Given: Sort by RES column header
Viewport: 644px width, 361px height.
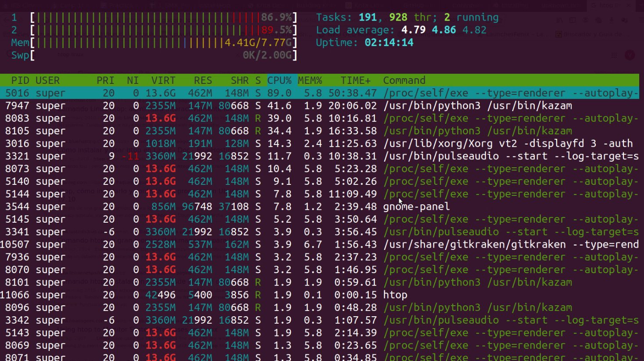Looking at the screenshot, I should (x=203, y=80).
